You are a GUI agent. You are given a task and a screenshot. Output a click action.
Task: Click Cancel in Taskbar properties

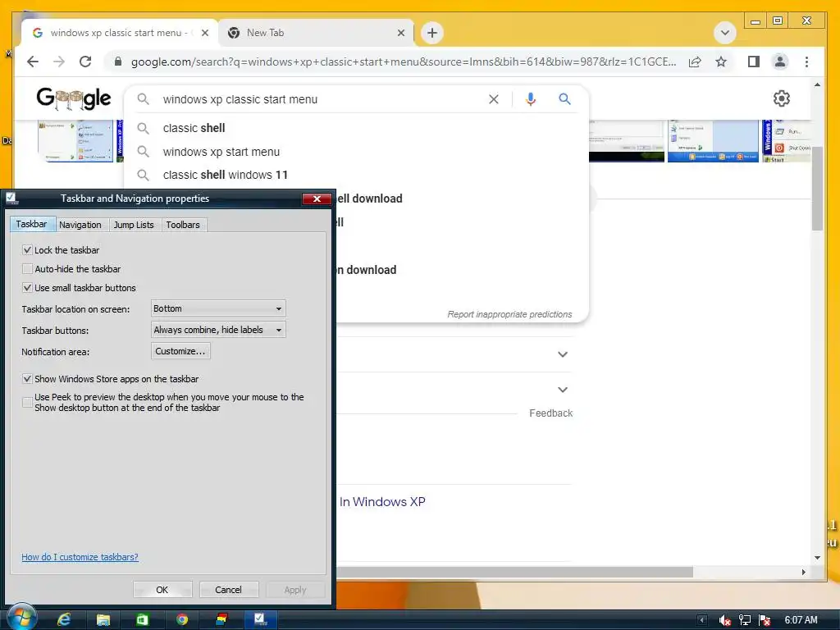tap(229, 590)
